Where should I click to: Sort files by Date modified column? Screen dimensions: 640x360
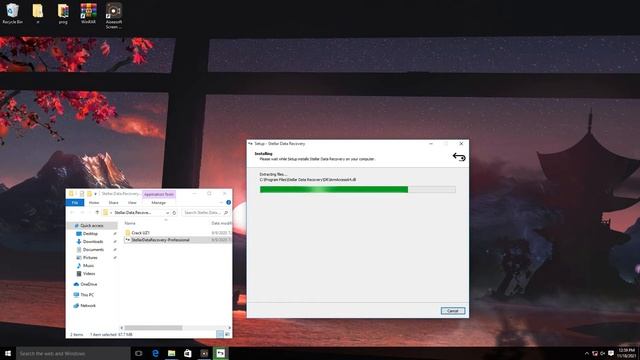pos(221,223)
